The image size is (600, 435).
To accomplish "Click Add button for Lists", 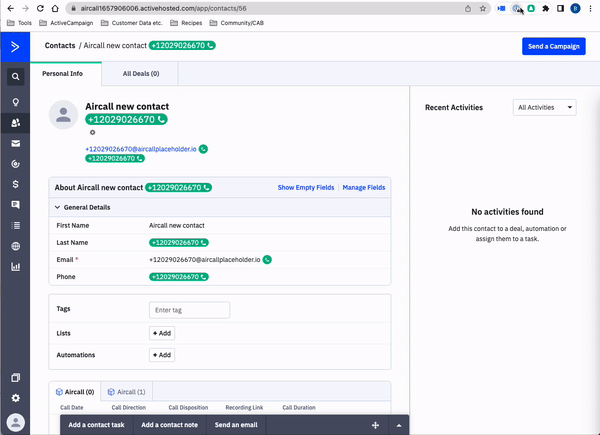I will pos(162,333).
